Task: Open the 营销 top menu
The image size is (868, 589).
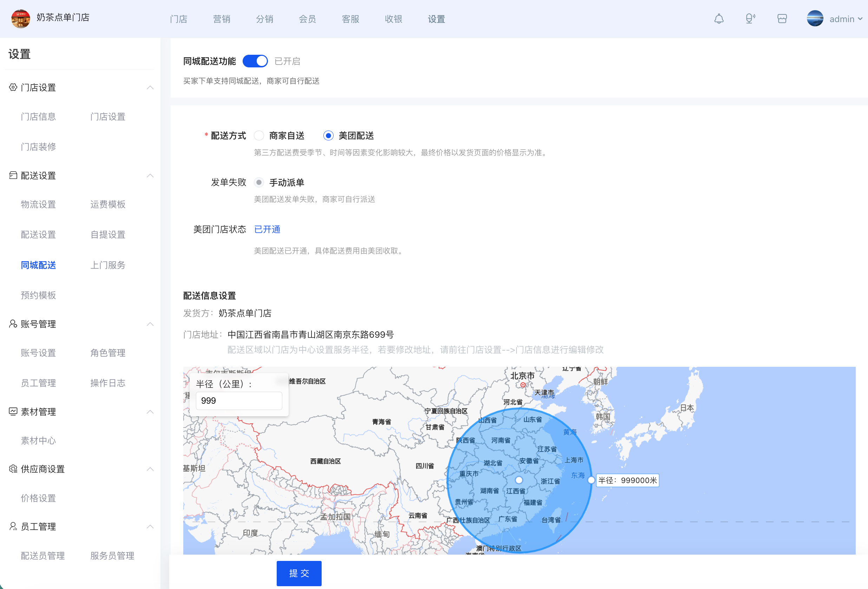Action: (222, 19)
